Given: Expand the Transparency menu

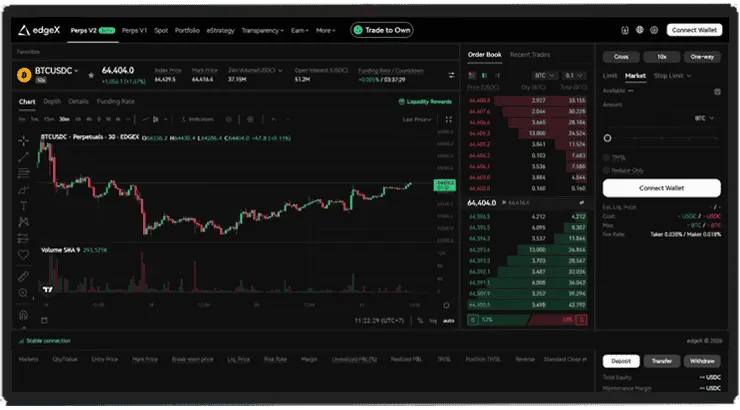Looking at the screenshot, I should click(x=262, y=30).
